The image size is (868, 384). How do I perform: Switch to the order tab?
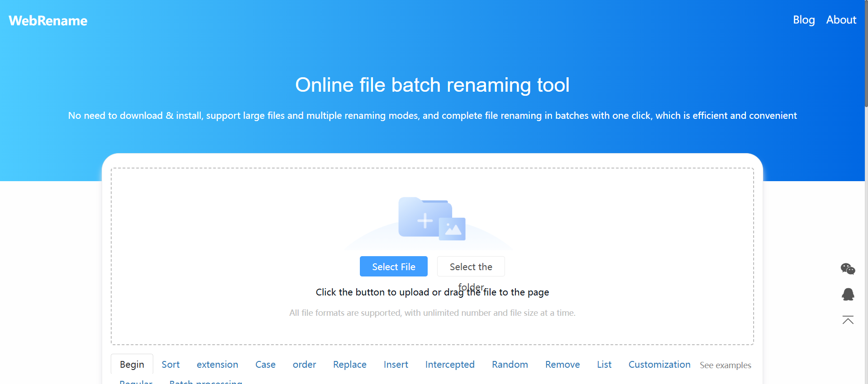[304, 365]
